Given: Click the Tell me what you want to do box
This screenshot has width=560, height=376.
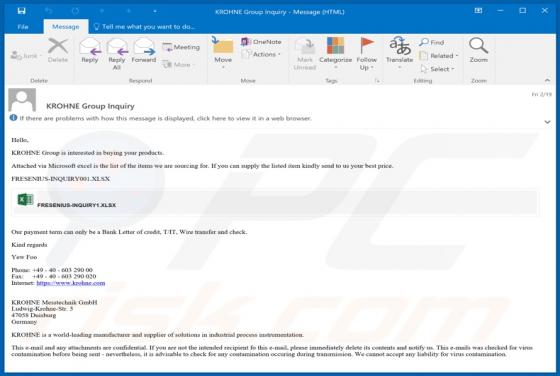Looking at the screenshot, I should tap(145, 27).
